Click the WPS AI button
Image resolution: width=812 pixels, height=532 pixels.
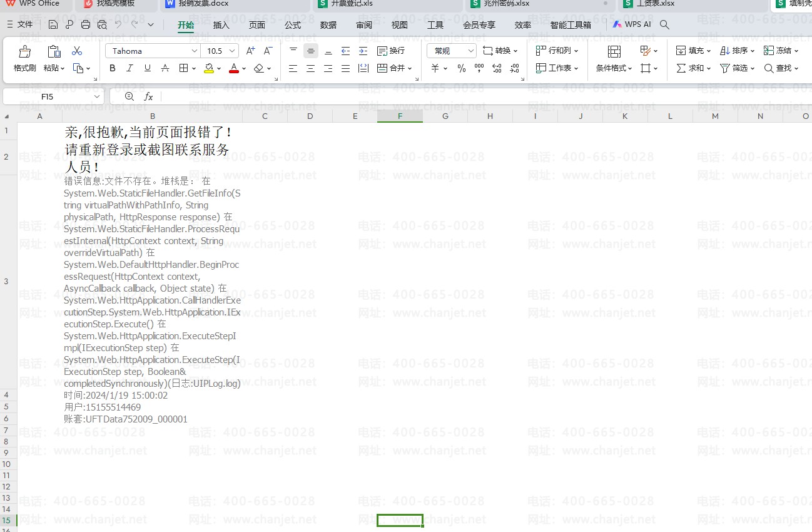[632, 25]
